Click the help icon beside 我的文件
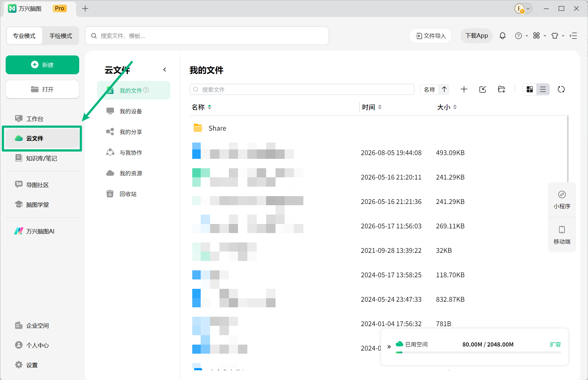The height and width of the screenshot is (380, 588). point(146,90)
